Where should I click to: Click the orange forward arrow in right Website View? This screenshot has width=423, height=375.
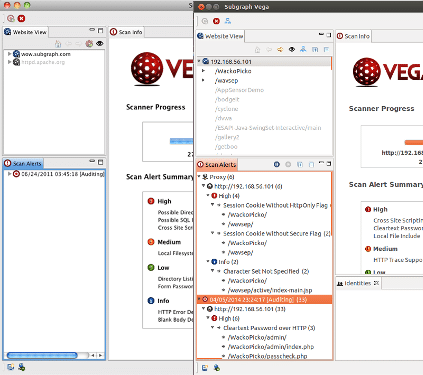(x=280, y=50)
